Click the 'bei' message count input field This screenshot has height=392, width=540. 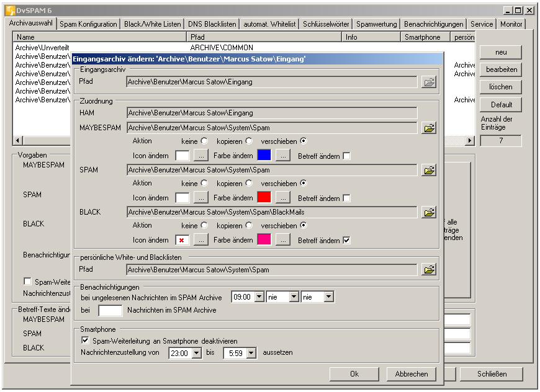[x=110, y=310]
